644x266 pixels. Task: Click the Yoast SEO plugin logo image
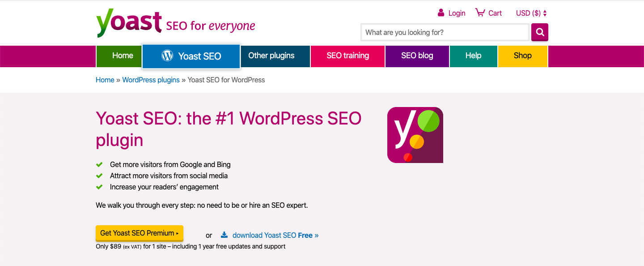415,135
